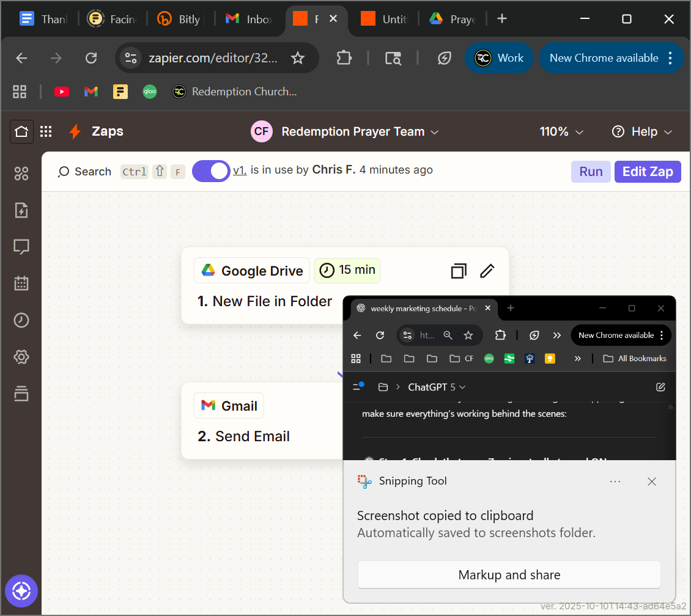Click the pencil edit icon on Google Drive step

[487, 271]
